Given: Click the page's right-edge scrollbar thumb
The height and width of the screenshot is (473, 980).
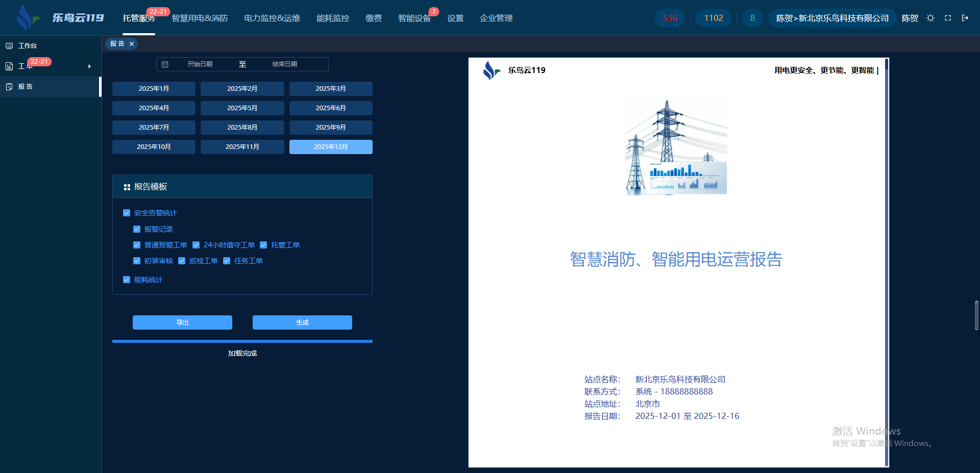Looking at the screenshot, I should [976, 316].
